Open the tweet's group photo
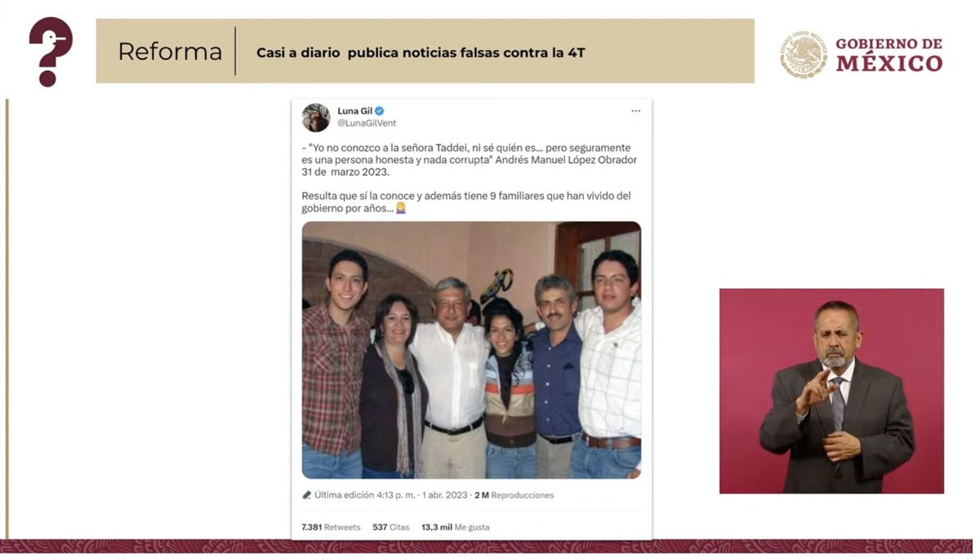 click(x=471, y=350)
